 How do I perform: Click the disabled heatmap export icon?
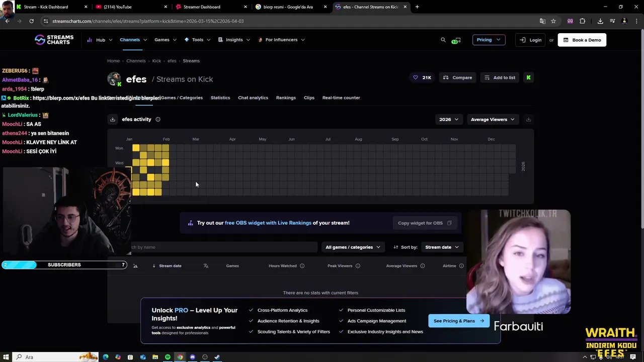pyautogui.click(x=528, y=119)
